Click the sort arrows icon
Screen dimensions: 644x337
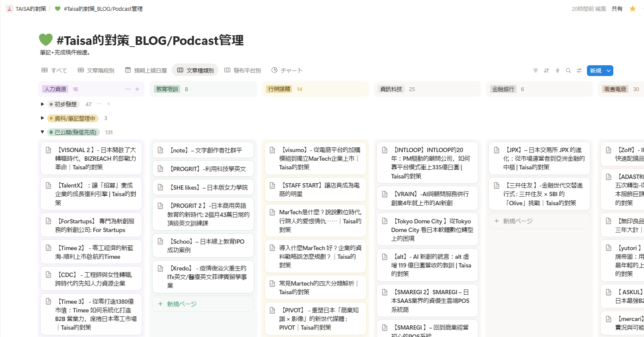(546, 70)
